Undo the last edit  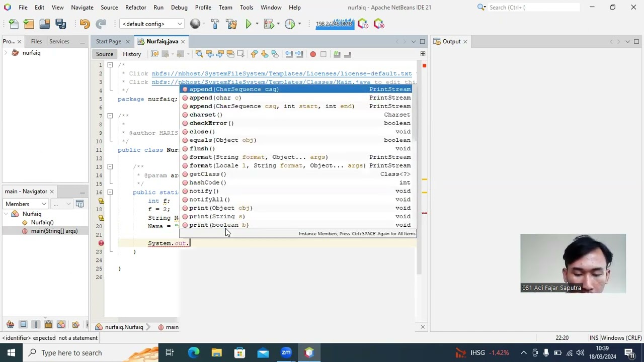(x=85, y=24)
